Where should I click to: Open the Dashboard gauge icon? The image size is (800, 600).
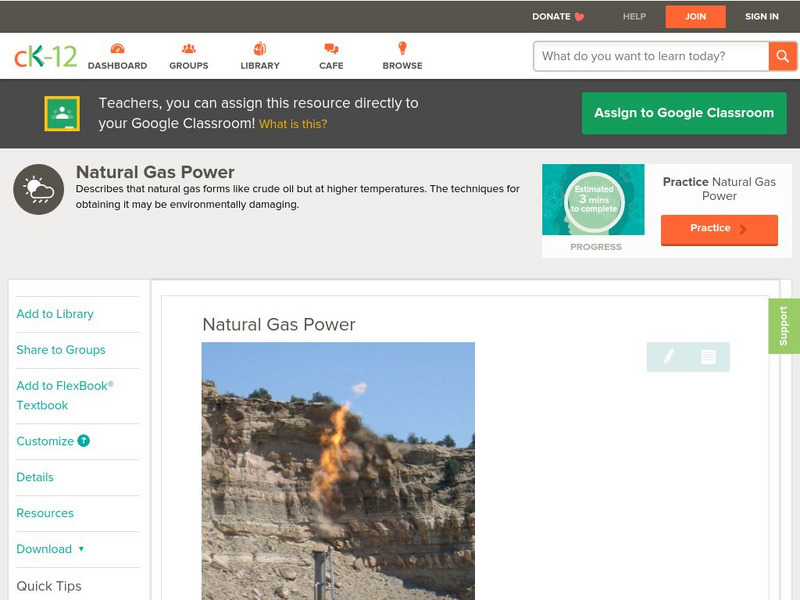coord(117,48)
